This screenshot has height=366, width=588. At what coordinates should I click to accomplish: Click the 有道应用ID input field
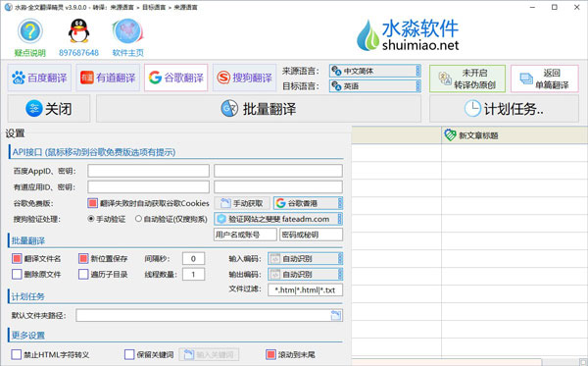[x=149, y=187]
